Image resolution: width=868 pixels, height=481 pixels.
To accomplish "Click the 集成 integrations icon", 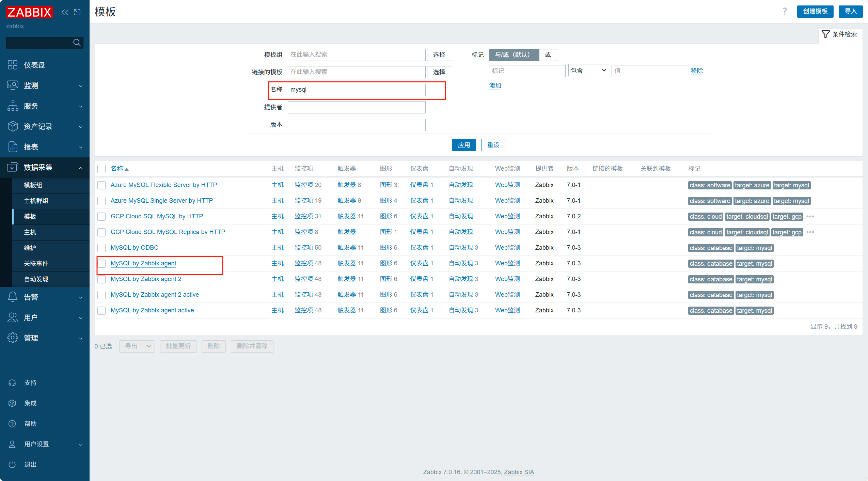I will coord(12,403).
